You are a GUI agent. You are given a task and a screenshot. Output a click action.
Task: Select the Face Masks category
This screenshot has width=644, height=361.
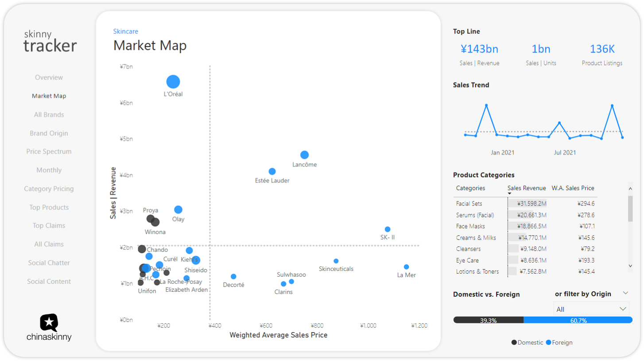tap(526, 226)
